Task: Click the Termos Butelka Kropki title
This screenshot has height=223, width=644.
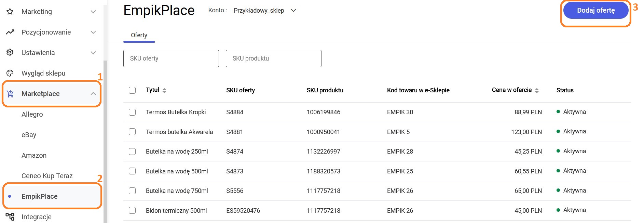Action: [176, 112]
